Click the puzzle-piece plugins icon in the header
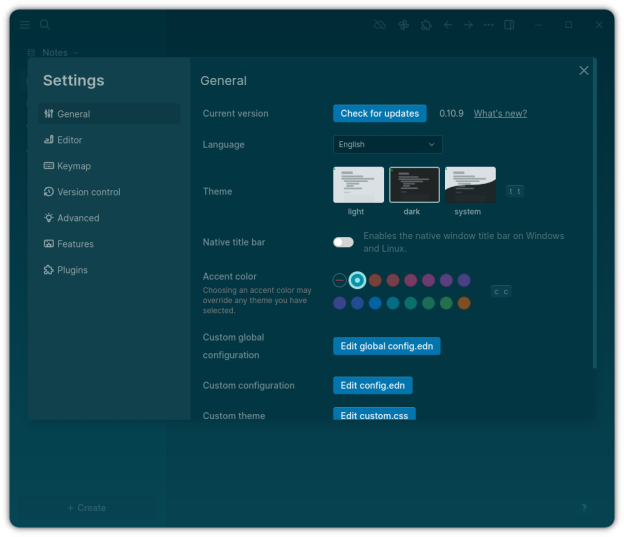Viewport: 624px width, 537px height. pyautogui.click(x=426, y=25)
